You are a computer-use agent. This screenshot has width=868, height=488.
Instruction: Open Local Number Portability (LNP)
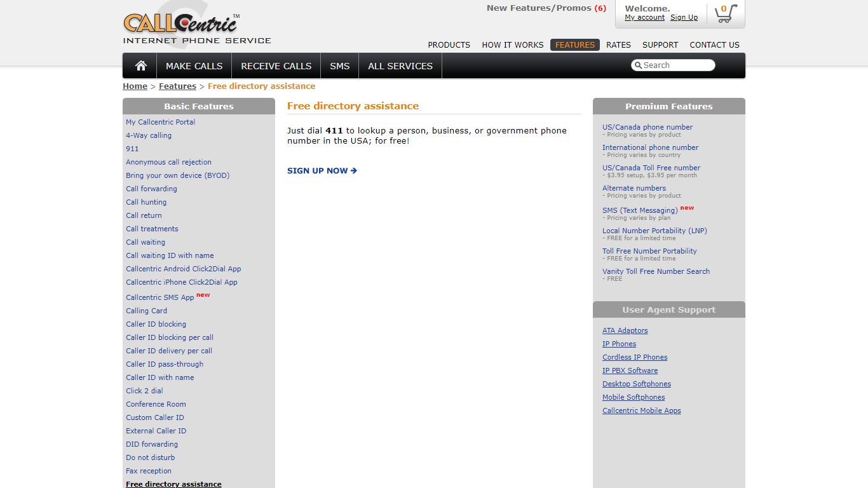coord(654,231)
